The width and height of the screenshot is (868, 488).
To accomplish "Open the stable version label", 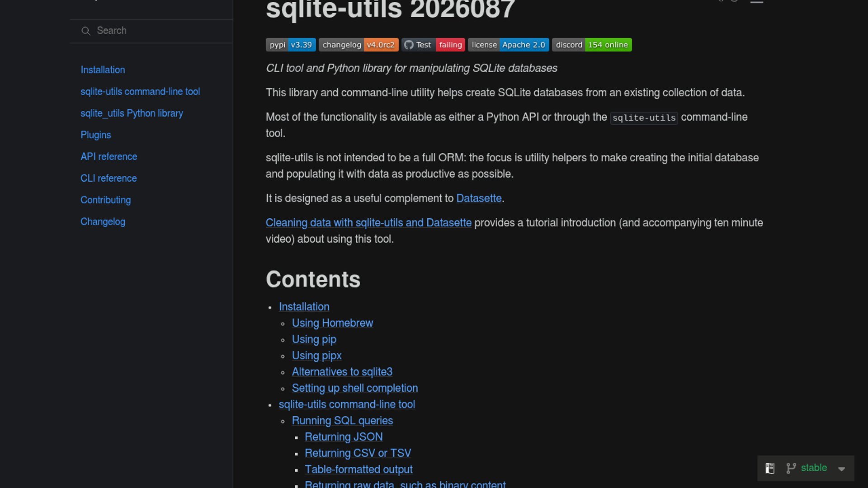I will pyautogui.click(x=814, y=468).
